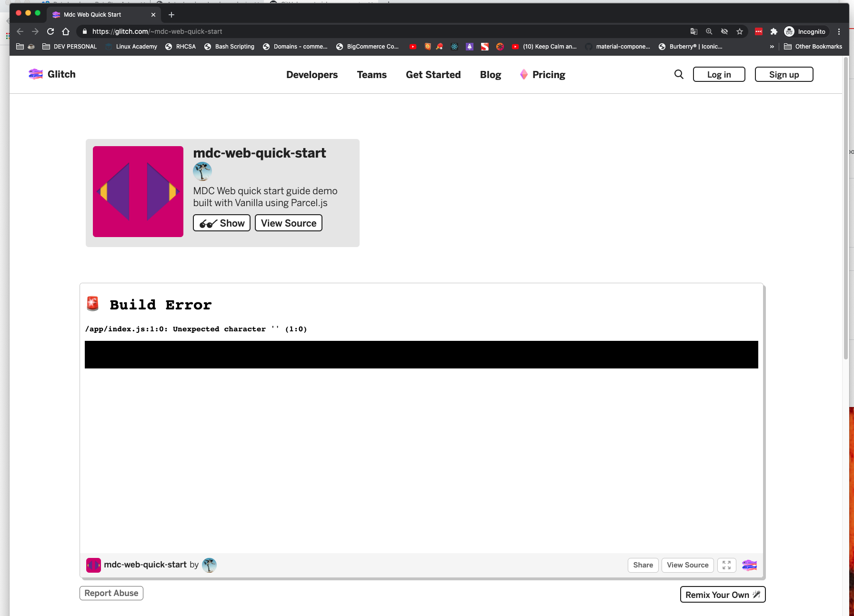The image size is (854, 616).
Task: Expand the Other Bookmarks folder
Action: point(813,46)
